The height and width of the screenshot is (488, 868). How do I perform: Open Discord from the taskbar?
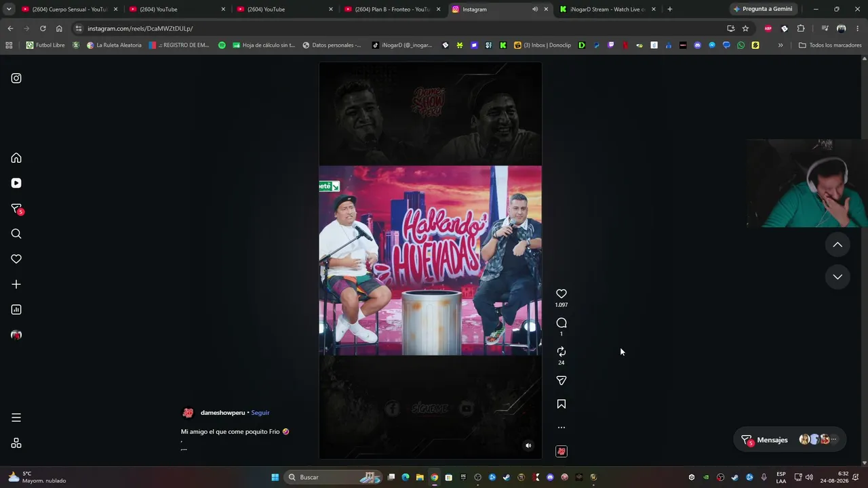(x=550, y=477)
